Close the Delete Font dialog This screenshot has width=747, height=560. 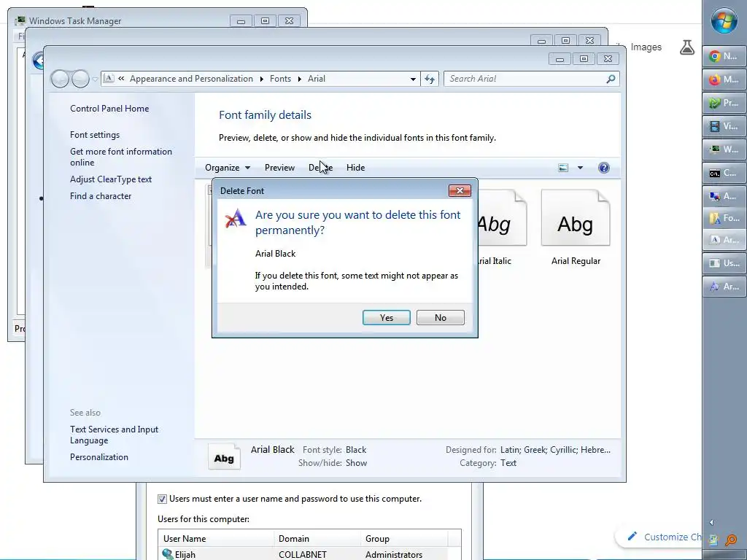[x=460, y=190]
